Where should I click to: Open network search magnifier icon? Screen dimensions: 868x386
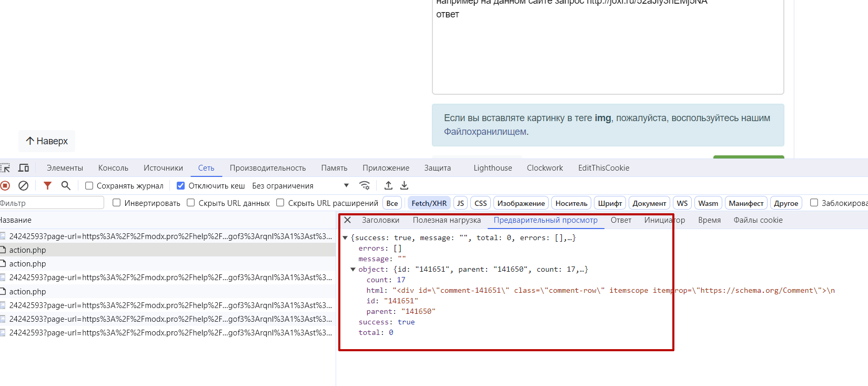(x=66, y=185)
